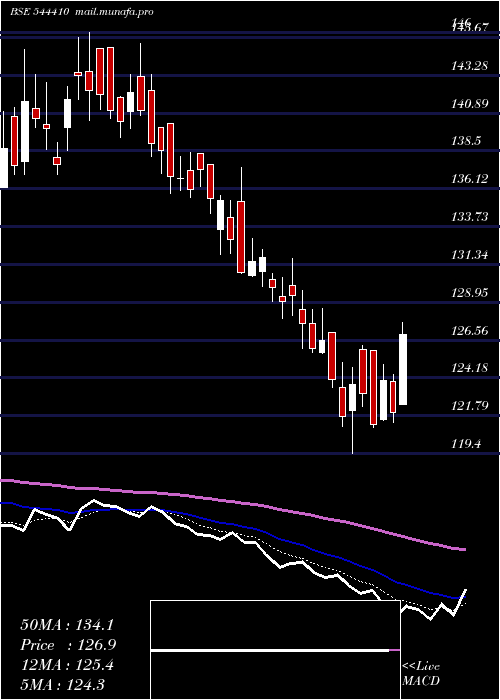This screenshot has height=700, width=500.
Task: Click the <<Live MACD label
Action: (x=421, y=674)
